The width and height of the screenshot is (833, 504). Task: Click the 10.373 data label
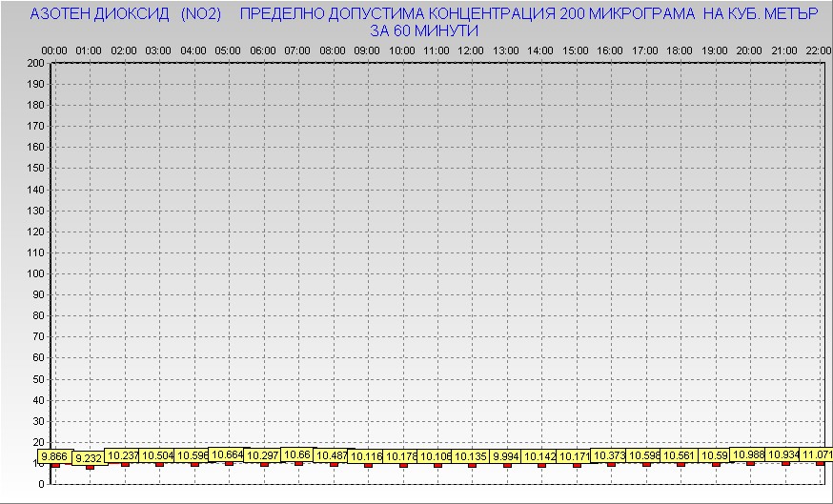pyautogui.click(x=610, y=455)
